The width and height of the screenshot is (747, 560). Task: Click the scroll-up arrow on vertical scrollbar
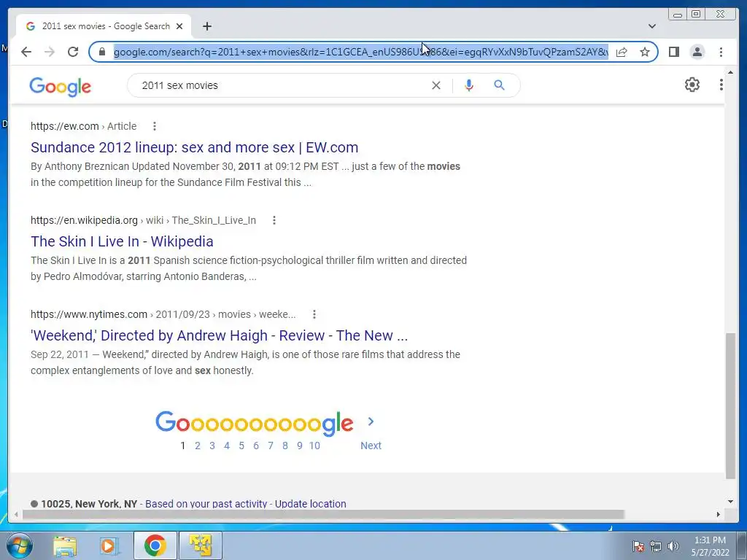[730, 72]
